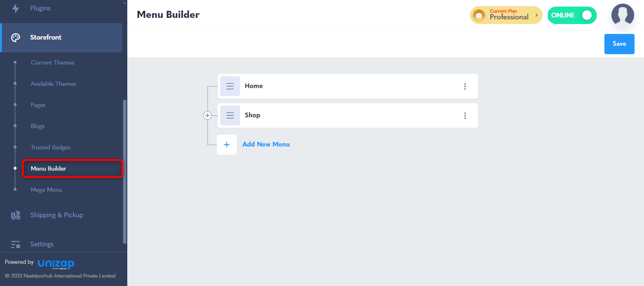Click the crown icon in Current Plan badge
The image size is (644, 286).
click(x=479, y=15)
